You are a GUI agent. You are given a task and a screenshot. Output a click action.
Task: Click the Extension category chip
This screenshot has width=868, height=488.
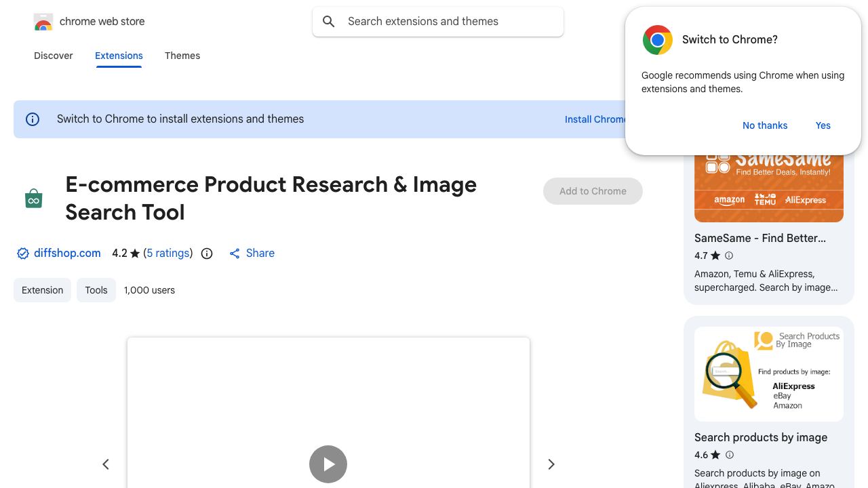pos(42,290)
